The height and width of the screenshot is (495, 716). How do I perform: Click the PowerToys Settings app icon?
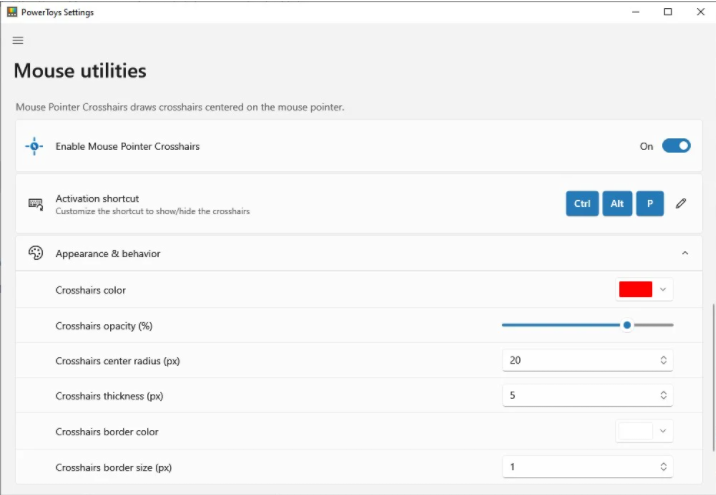click(x=11, y=11)
